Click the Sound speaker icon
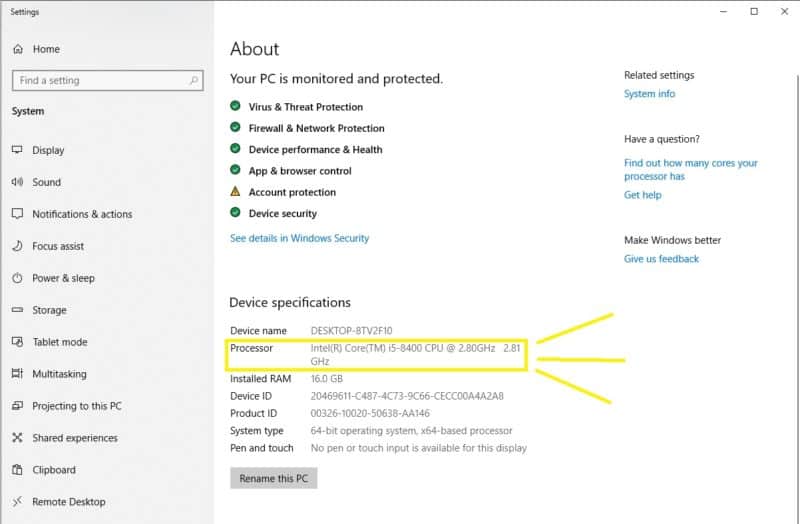Image resolution: width=800 pixels, height=524 pixels. 17,182
